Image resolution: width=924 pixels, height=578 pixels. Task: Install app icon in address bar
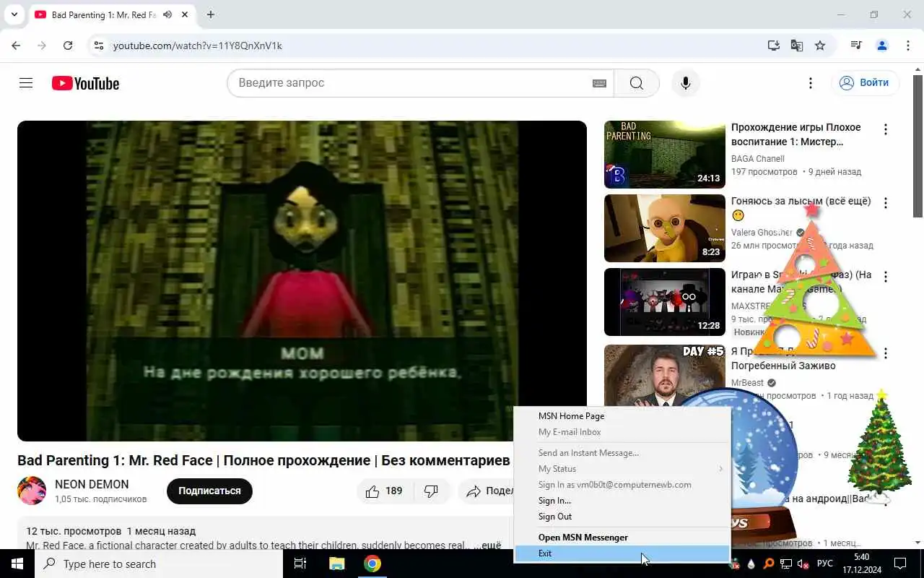click(774, 46)
